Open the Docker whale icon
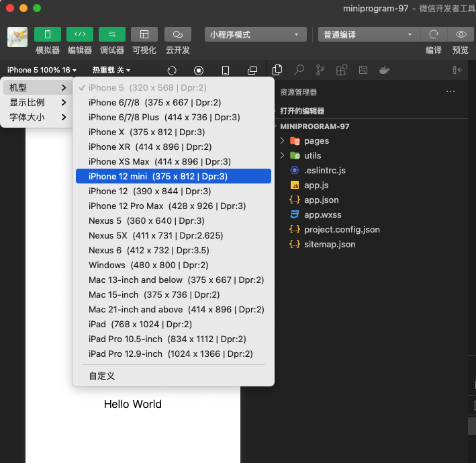Image resolution: width=476 pixels, height=463 pixels. click(384, 70)
